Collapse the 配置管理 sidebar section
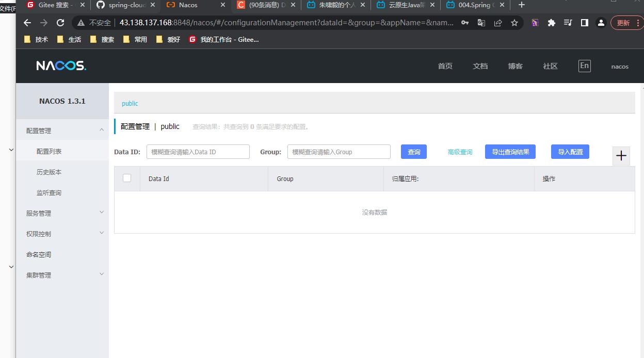644x358 pixels. (62, 131)
